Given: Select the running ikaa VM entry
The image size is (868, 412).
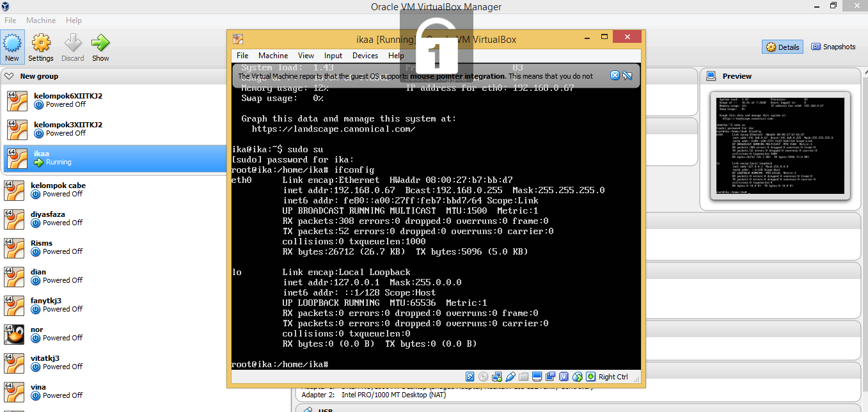Looking at the screenshot, I should tap(114, 158).
